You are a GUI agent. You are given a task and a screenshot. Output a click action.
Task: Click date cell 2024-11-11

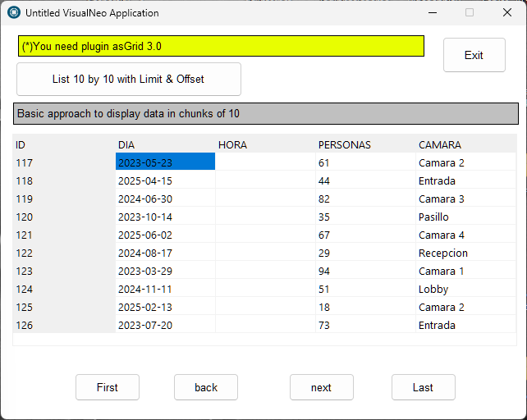coord(165,289)
